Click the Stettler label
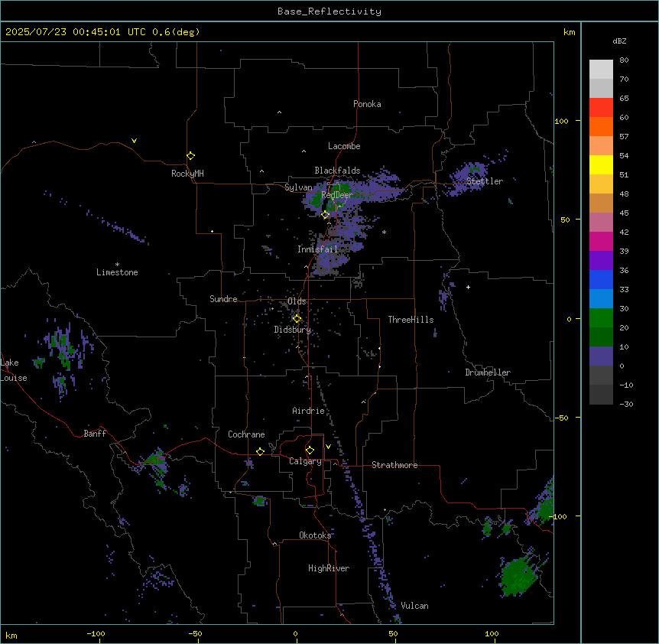Screen dimensions: 659x644 pos(485,181)
